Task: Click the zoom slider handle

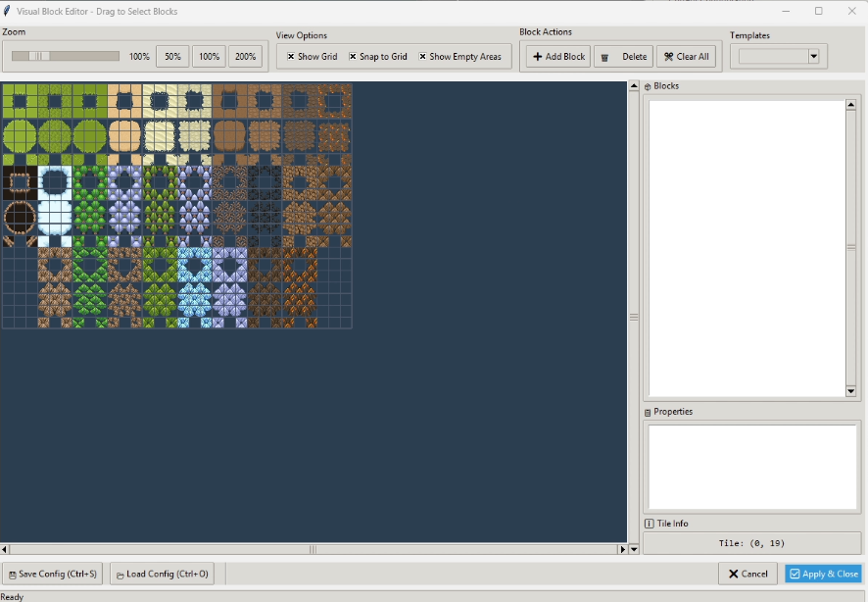Action: [x=39, y=56]
